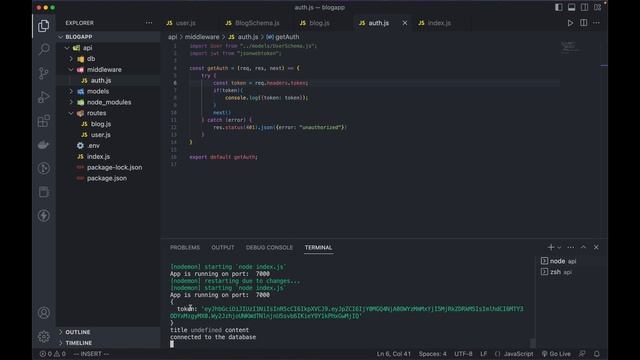Viewport: 640px width, 360px height.
Task: Open the Source Control view
Action: click(44, 73)
